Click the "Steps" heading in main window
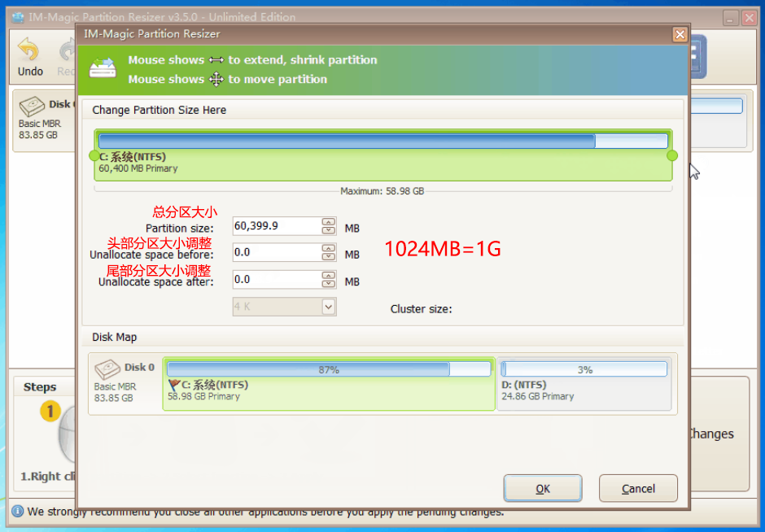This screenshot has height=532, width=765. point(40,387)
